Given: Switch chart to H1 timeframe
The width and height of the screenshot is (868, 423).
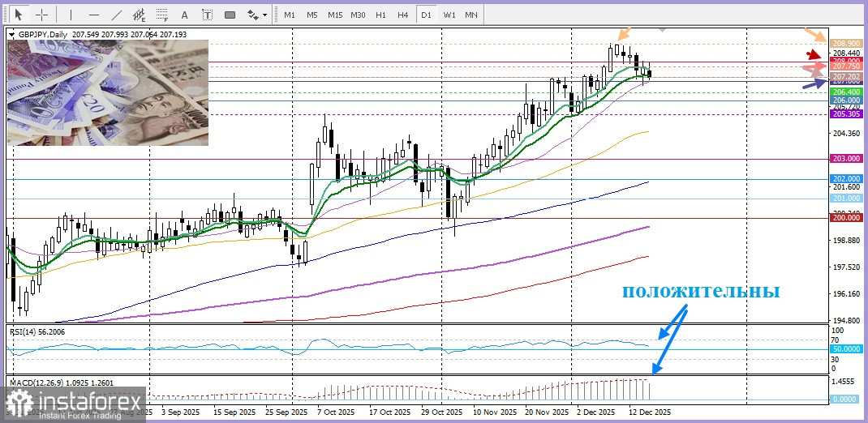Looking at the screenshot, I should 380,15.
